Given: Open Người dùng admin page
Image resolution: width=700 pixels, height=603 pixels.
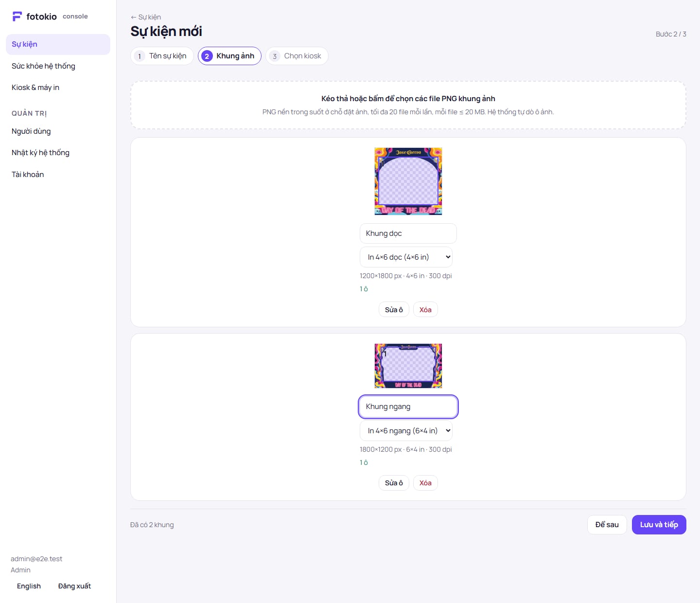Looking at the screenshot, I should [x=58, y=131].
